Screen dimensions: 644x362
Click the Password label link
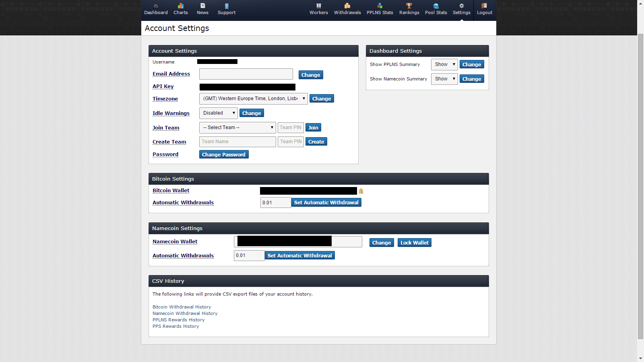point(165,154)
